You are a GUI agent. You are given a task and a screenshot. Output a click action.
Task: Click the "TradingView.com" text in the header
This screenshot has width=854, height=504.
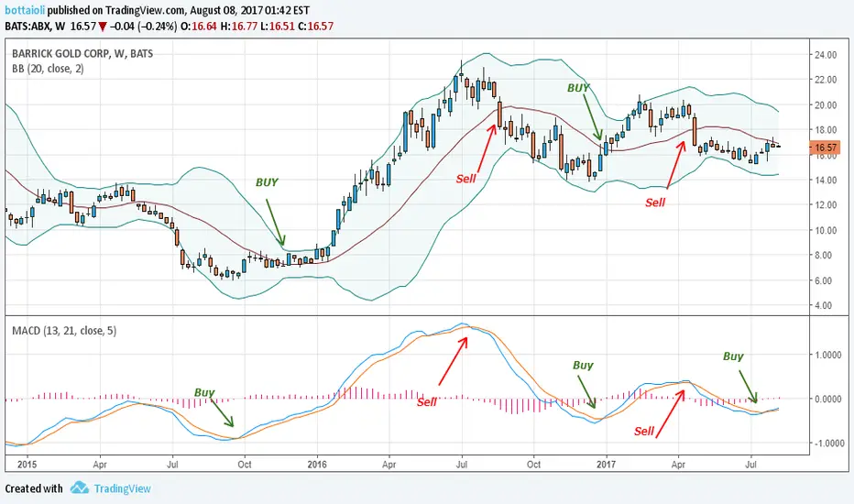pos(143,10)
